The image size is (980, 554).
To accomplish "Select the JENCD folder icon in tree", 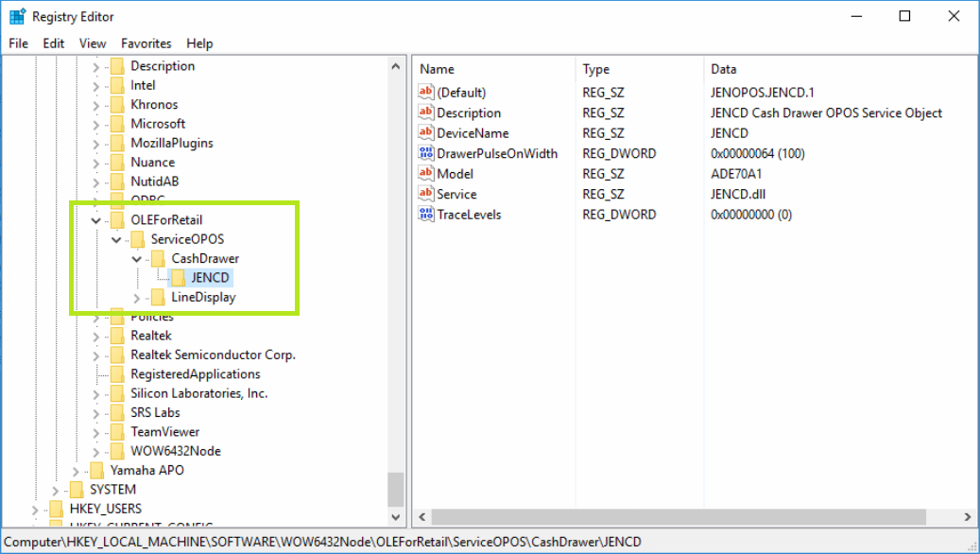I will tap(178, 278).
